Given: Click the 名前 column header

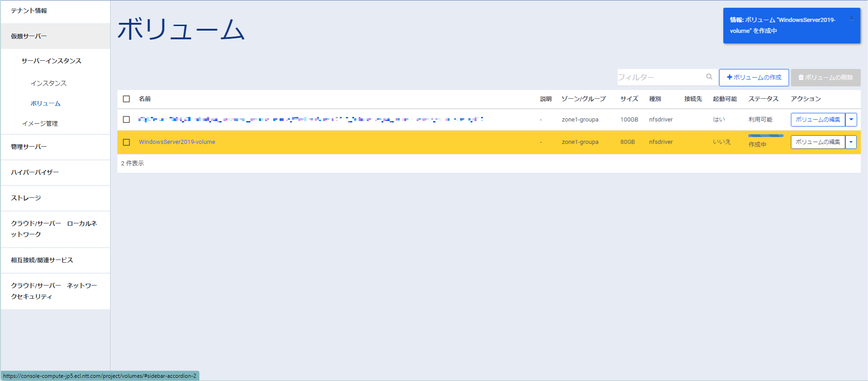Looking at the screenshot, I should (145, 99).
